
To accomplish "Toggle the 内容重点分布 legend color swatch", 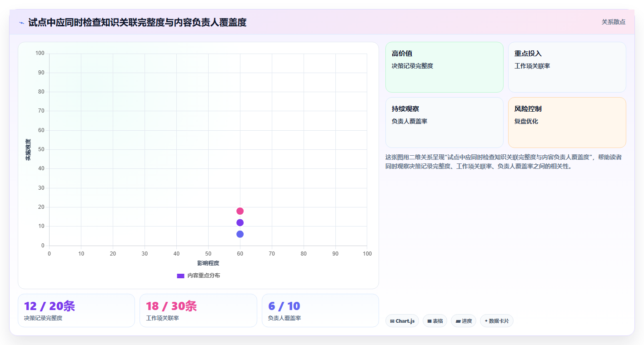I will click(x=180, y=276).
